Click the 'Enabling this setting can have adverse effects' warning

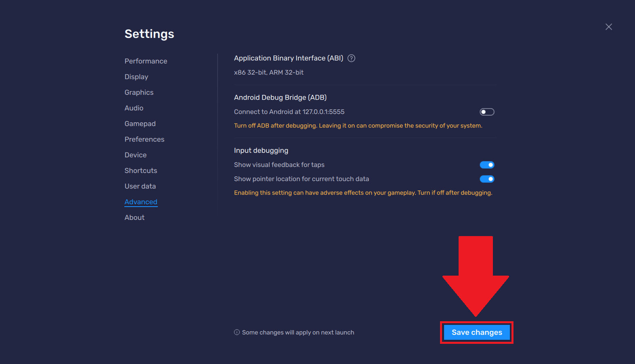(x=363, y=192)
